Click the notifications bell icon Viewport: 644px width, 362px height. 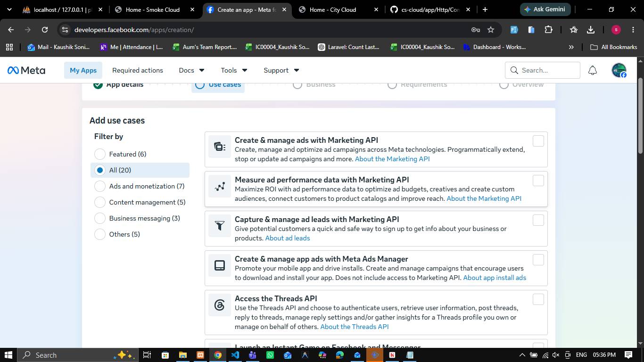pyautogui.click(x=593, y=70)
